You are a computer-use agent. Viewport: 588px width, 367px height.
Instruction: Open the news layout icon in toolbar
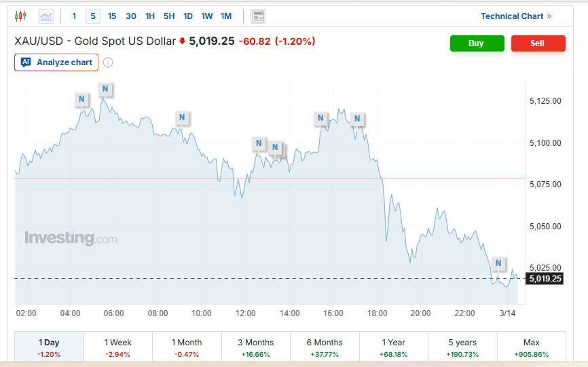(x=258, y=16)
